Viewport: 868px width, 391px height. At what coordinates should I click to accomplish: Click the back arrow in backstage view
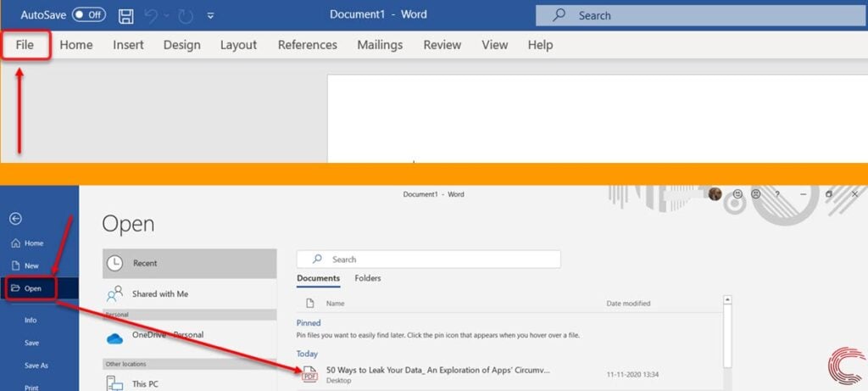point(15,219)
